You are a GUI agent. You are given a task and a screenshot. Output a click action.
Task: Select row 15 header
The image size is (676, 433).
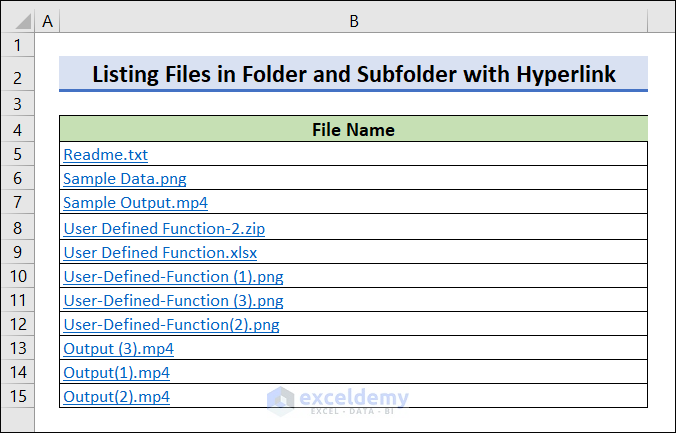click(18, 397)
